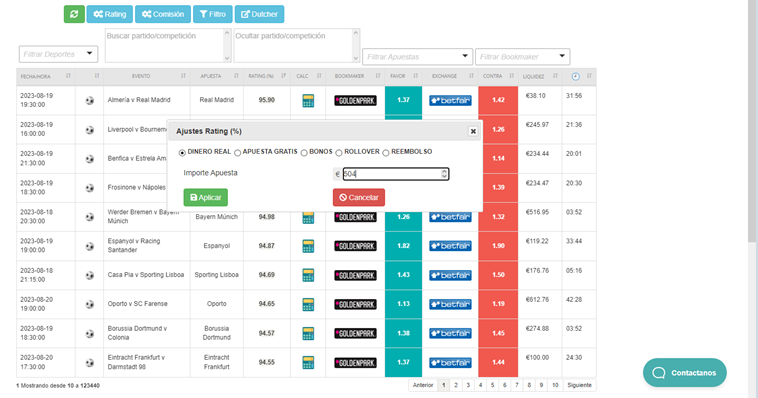Screen dimensions: 758x398
Task: Open calculator for Oporto v SC Farense
Action: (x=308, y=304)
